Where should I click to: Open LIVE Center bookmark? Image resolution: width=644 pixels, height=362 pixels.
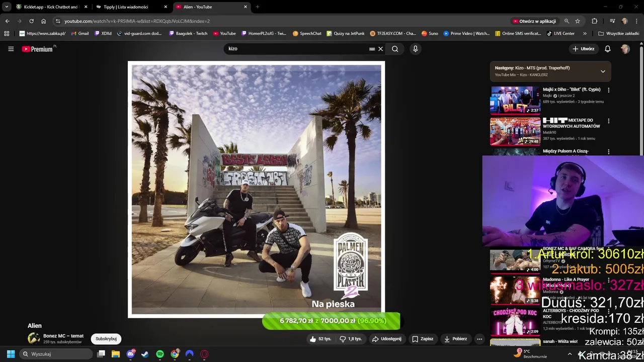(x=560, y=33)
